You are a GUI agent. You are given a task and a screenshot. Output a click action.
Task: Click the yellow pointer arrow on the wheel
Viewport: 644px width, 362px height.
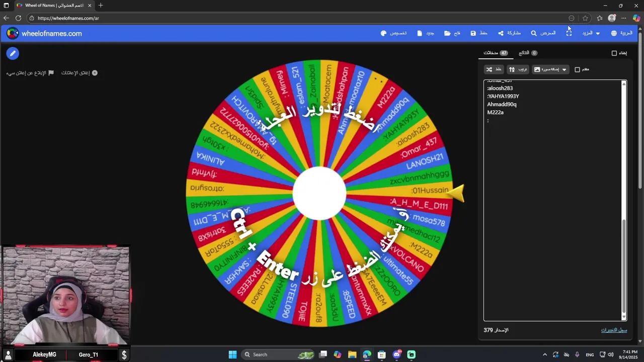tap(455, 194)
